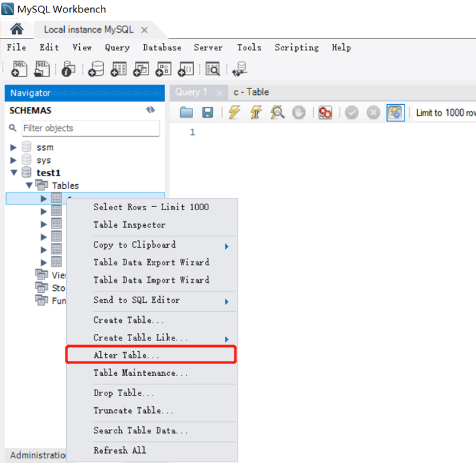
Task: Run Explain on the current statement
Action: click(x=278, y=113)
